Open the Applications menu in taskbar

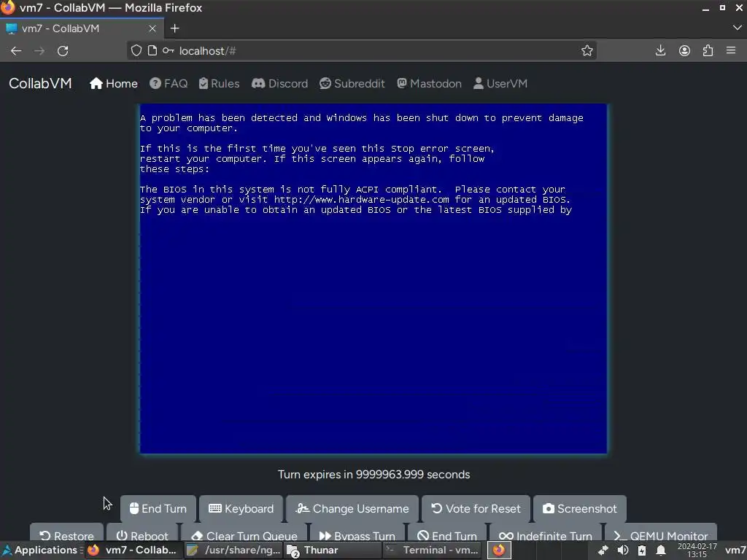point(40,550)
